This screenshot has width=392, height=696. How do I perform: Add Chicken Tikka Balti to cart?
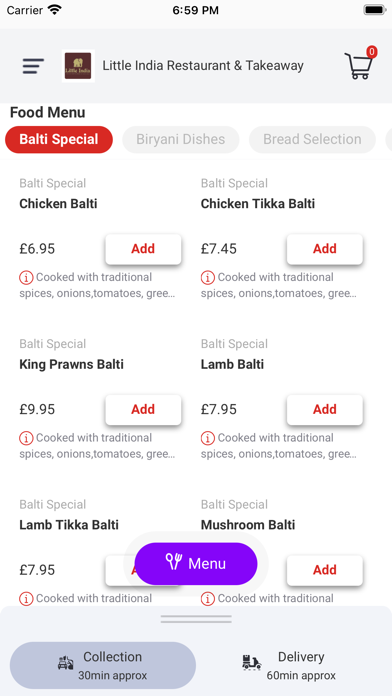tap(325, 249)
